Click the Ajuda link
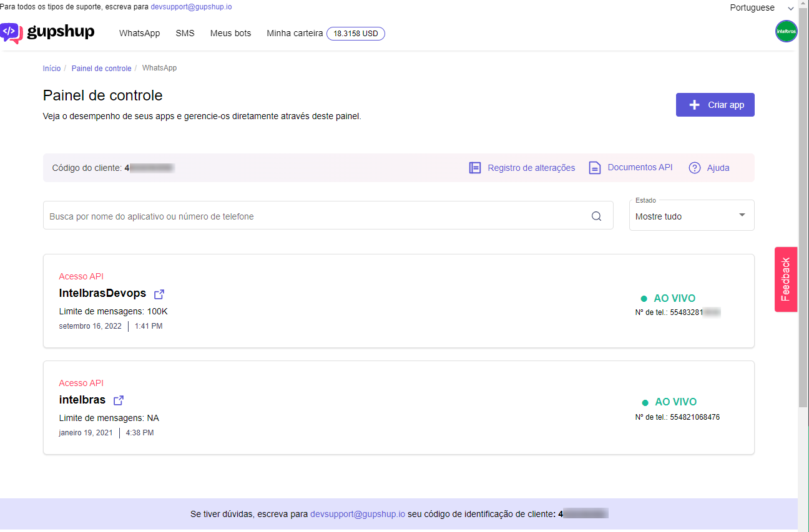Image resolution: width=809 pixels, height=532 pixels. [718, 168]
